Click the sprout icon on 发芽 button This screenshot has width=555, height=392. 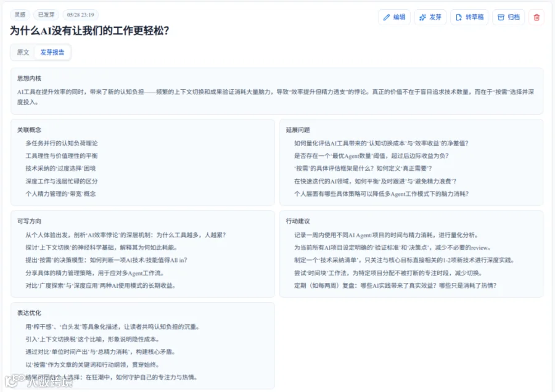(x=422, y=17)
